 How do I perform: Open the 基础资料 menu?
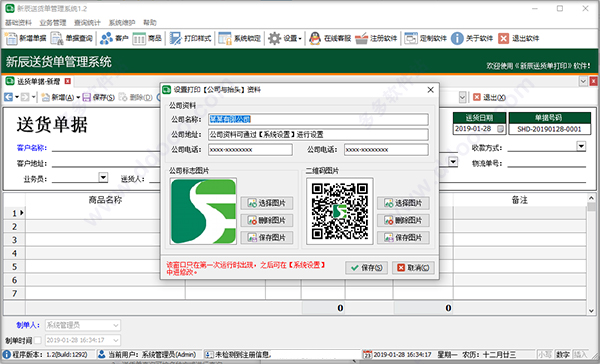18,23
